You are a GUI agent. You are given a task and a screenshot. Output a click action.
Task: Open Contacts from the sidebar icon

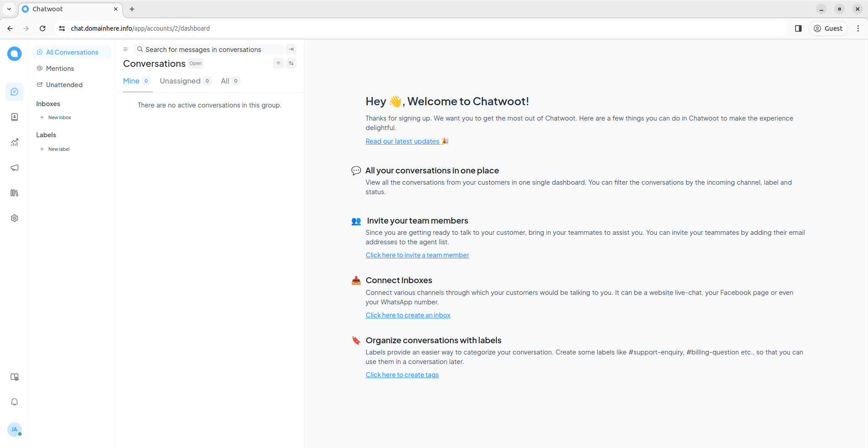[14, 117]
